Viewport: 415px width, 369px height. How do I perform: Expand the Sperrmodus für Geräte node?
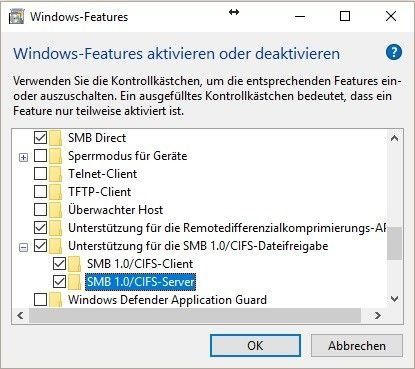coord(23,157)
